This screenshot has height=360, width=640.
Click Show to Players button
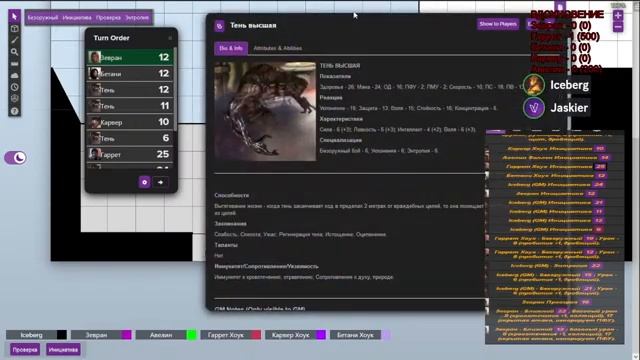point(498,24)
